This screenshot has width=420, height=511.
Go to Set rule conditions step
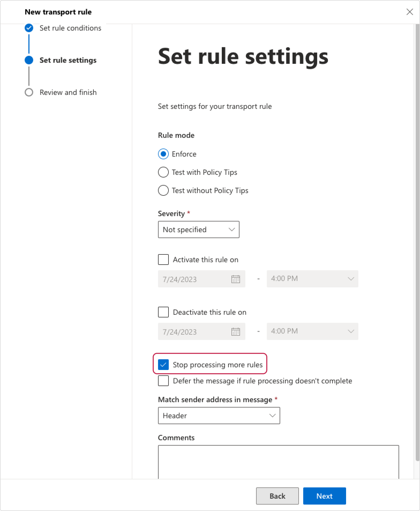(x=70, y=28)
